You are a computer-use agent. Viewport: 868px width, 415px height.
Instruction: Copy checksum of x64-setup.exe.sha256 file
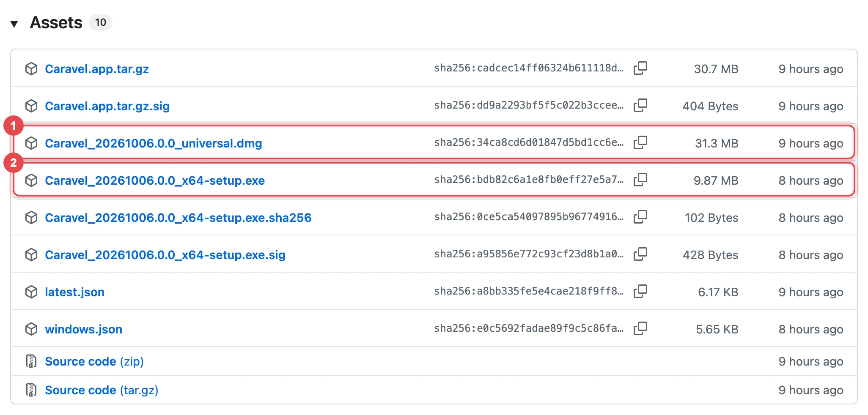[640, 217]
